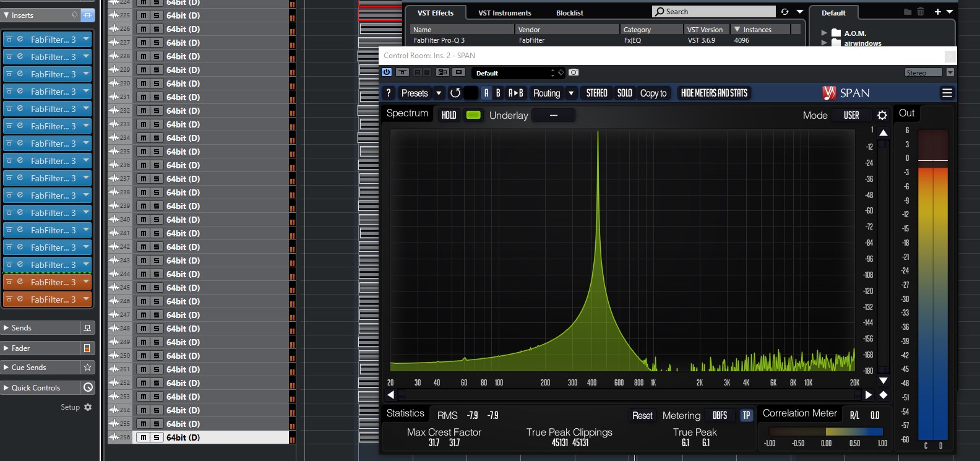Toggle the plugin power bypass button
980x461 pixels.
[387, 72]
